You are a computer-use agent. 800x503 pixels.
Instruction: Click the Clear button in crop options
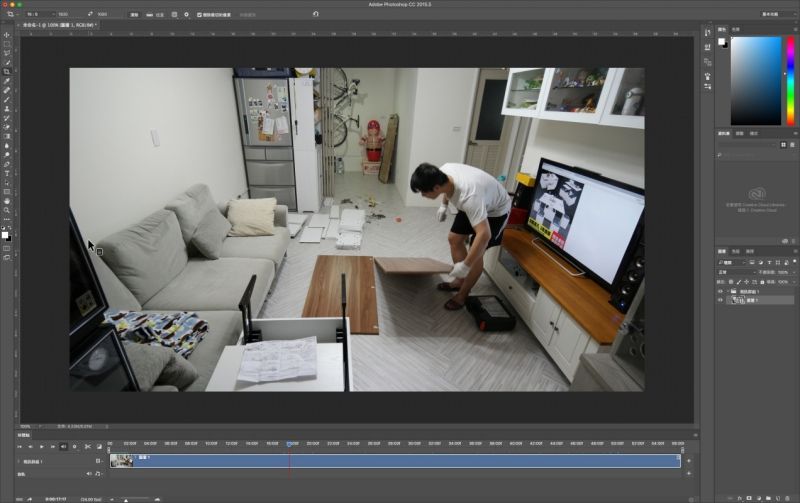pos(135,15)
